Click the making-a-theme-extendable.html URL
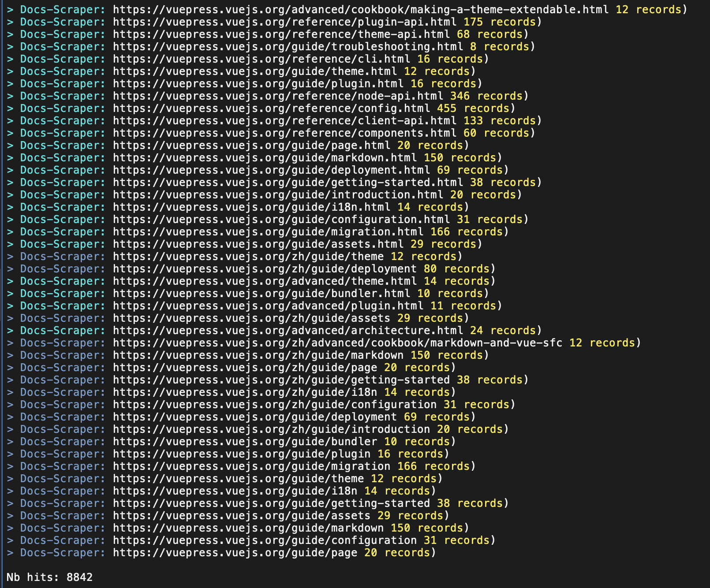The height and width of the screenshot is (588, 710). tap(361, 10)
